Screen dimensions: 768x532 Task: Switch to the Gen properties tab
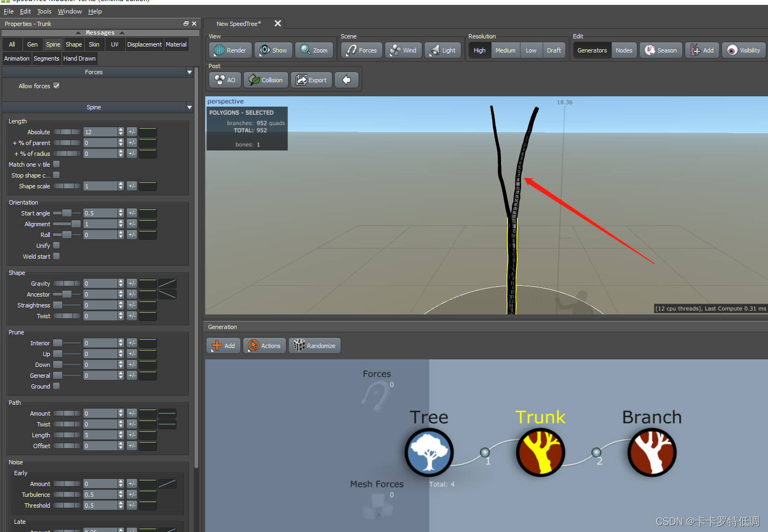coord(32,44)
